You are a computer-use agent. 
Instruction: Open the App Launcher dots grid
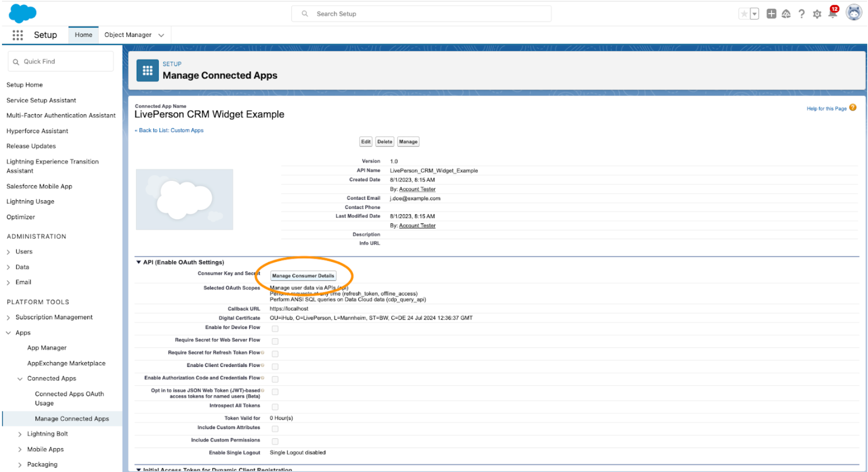coord(18,35)
